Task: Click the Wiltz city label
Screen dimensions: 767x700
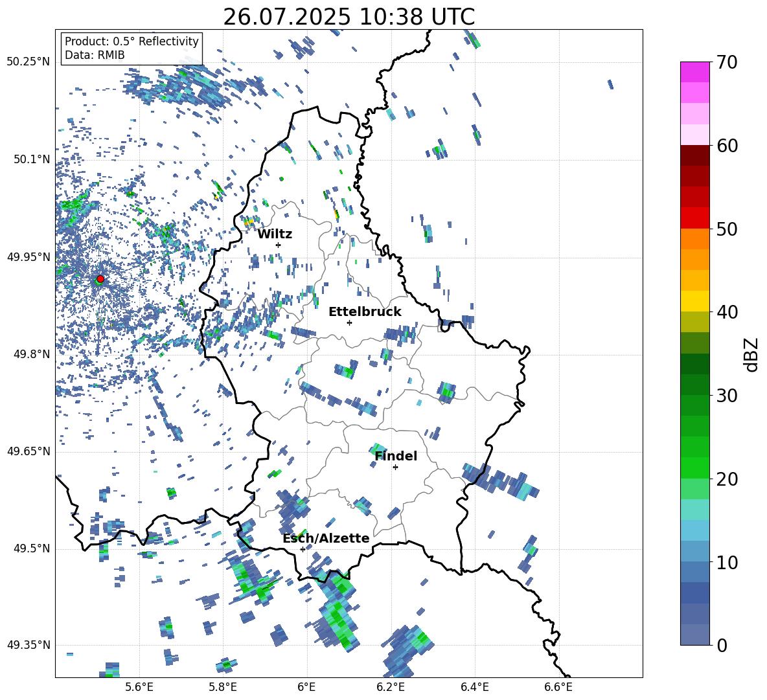Action: pos(275,234)
